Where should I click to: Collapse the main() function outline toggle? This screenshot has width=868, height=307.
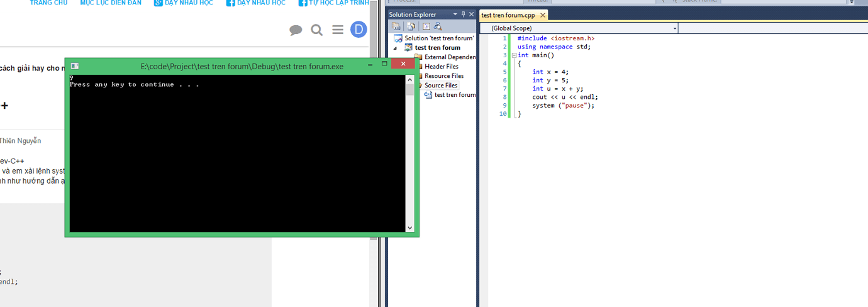click(514, 55)
